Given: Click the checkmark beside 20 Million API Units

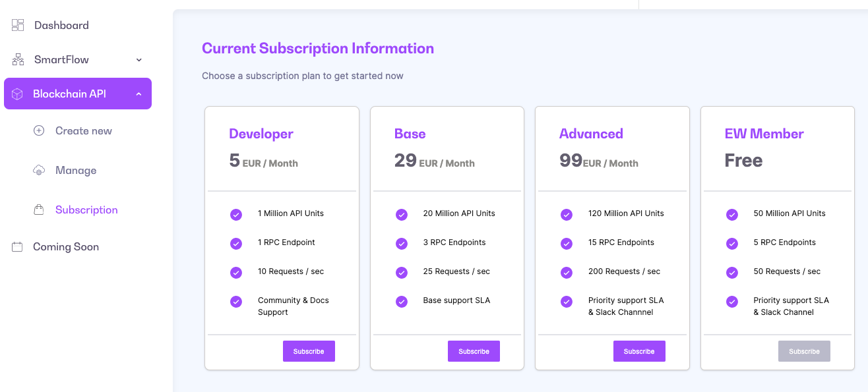Looking at the screenshot, I should [401, 215].
